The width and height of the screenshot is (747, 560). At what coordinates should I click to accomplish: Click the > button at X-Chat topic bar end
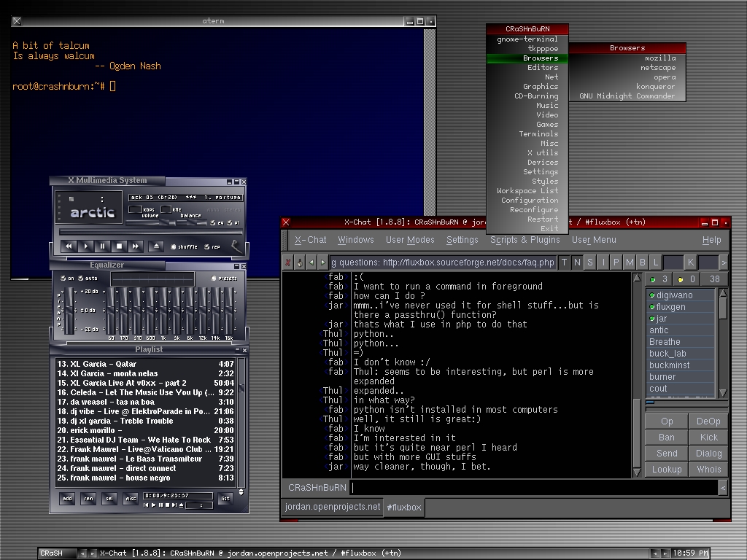point(724,262)
